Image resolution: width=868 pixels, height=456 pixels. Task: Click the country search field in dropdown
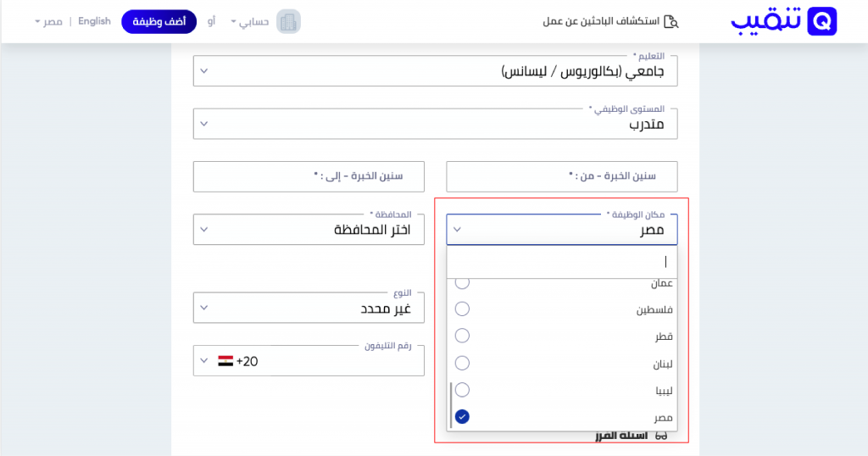coord(561,262)
